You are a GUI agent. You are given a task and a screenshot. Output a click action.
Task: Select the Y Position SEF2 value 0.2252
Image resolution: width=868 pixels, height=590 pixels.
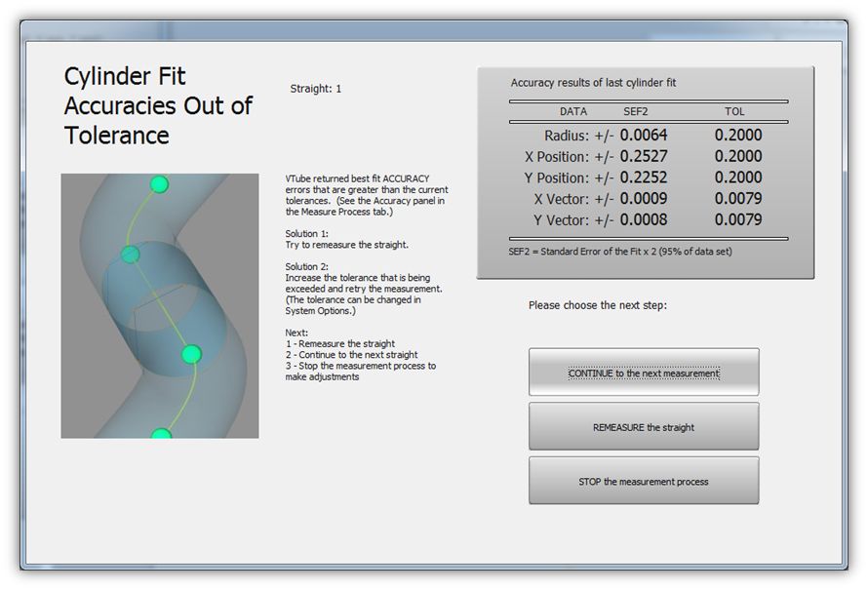pos(644,178)
